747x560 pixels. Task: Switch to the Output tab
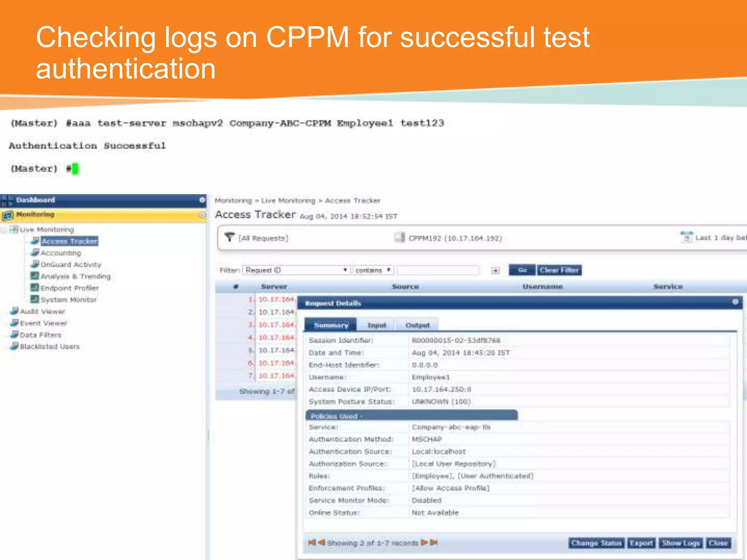418,325
